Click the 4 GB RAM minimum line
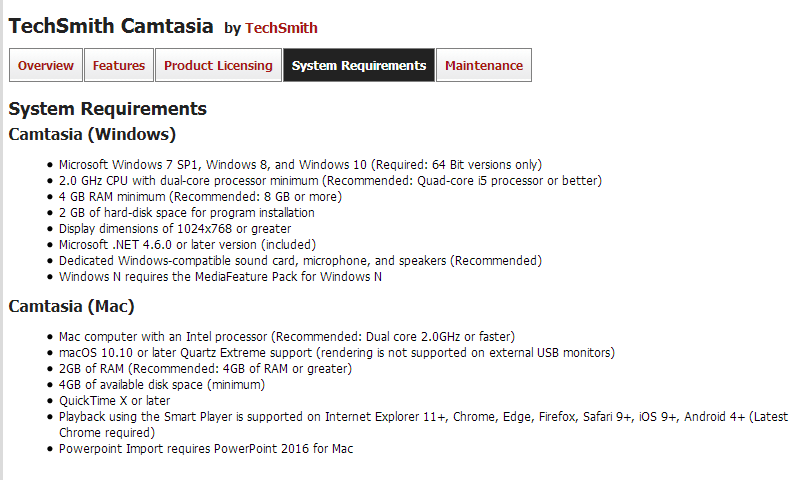Screen dimensions: 808x480 [200, 197]
